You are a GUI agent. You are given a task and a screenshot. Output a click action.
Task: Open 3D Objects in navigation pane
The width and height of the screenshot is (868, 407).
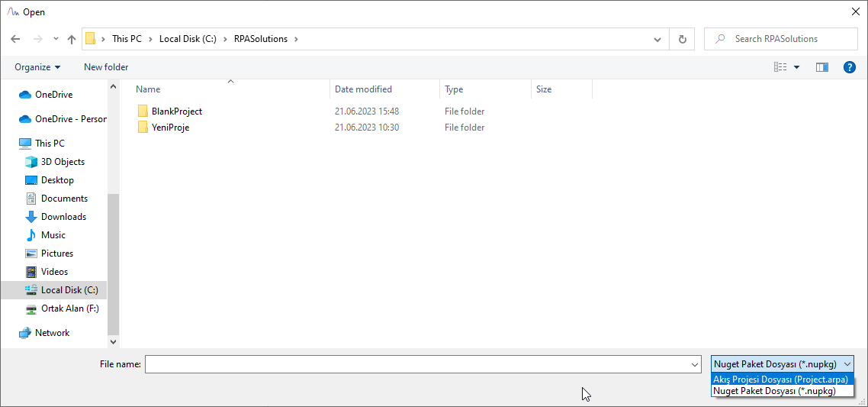63,162
